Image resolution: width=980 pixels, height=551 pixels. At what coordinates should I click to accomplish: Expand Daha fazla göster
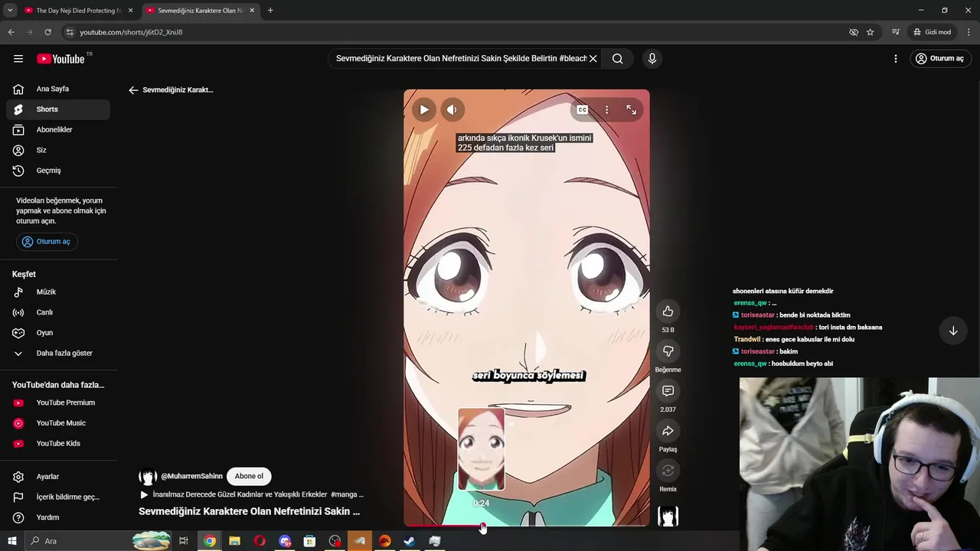58,353
